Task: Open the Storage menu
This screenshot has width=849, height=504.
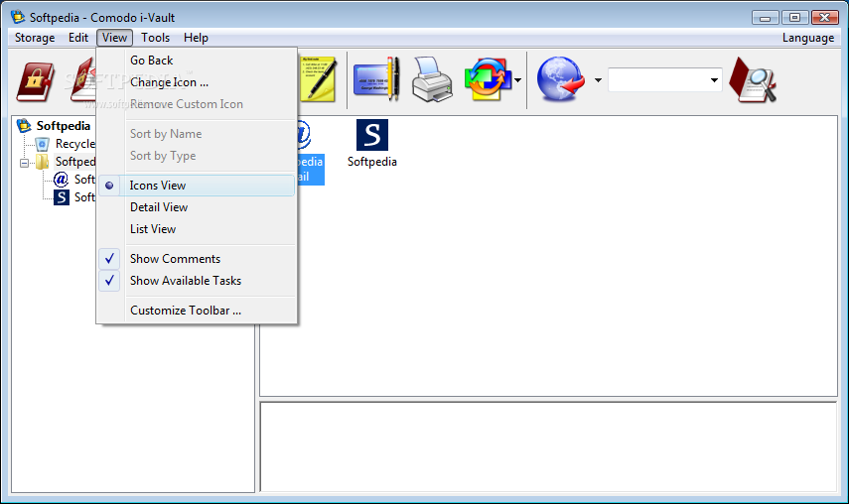Action: click(x=35, y=38)
